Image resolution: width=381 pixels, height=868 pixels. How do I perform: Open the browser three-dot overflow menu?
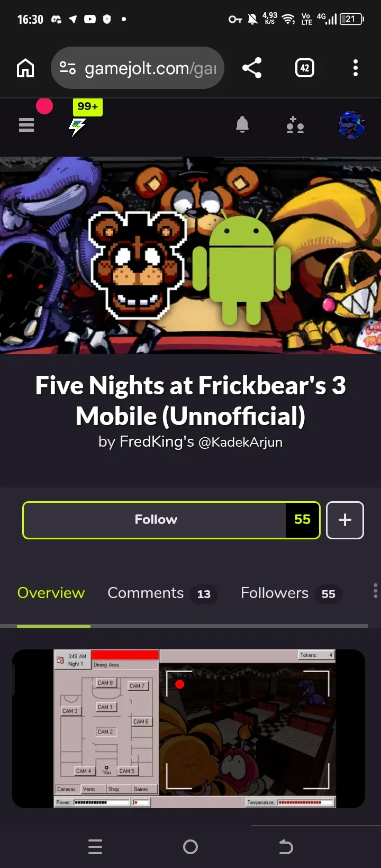(356, 68)
